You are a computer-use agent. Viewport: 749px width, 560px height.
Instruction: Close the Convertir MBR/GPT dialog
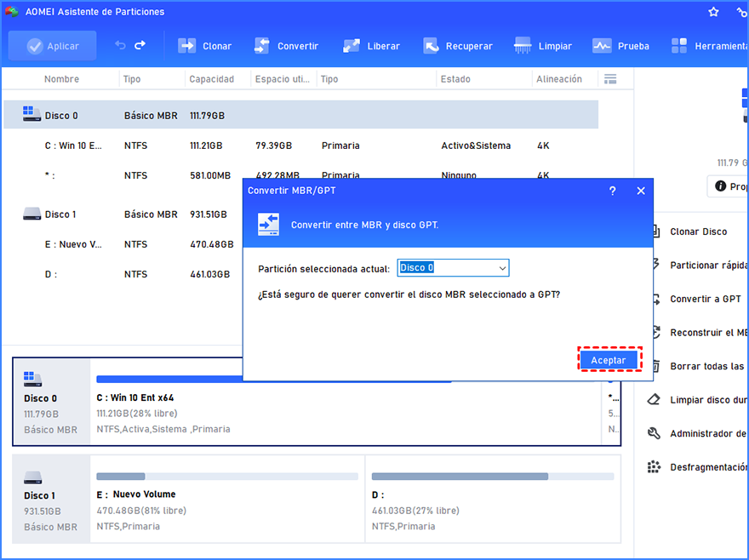(x=641, y=191)
